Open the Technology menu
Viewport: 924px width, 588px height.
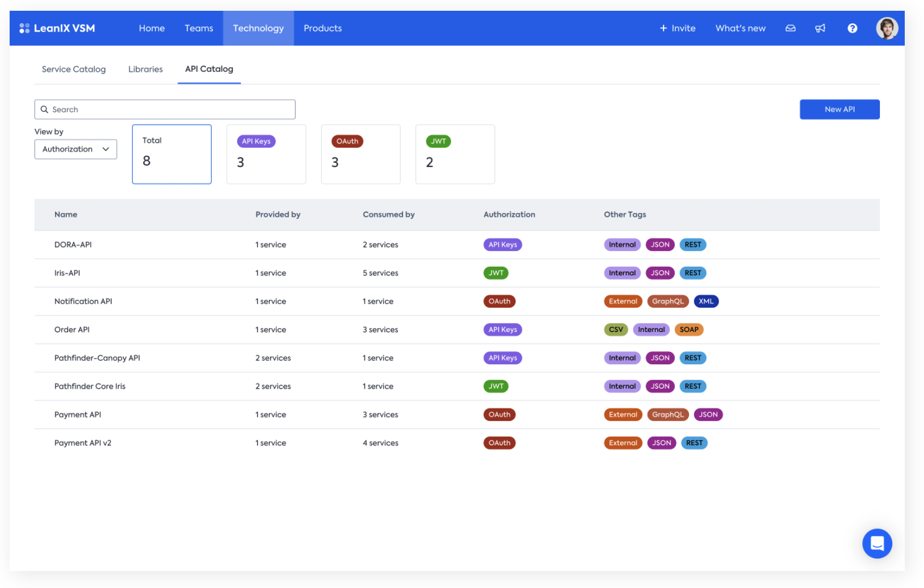[258, 28]
